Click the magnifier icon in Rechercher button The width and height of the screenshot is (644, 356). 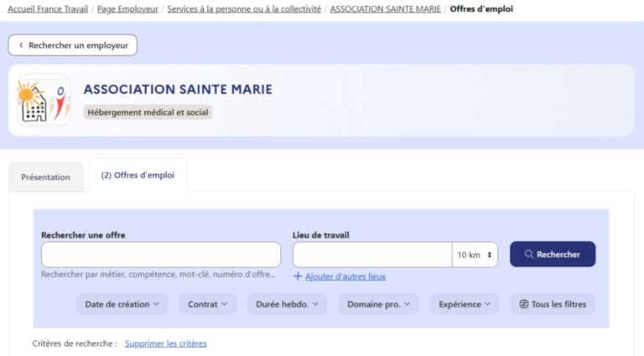coord(528,255)
